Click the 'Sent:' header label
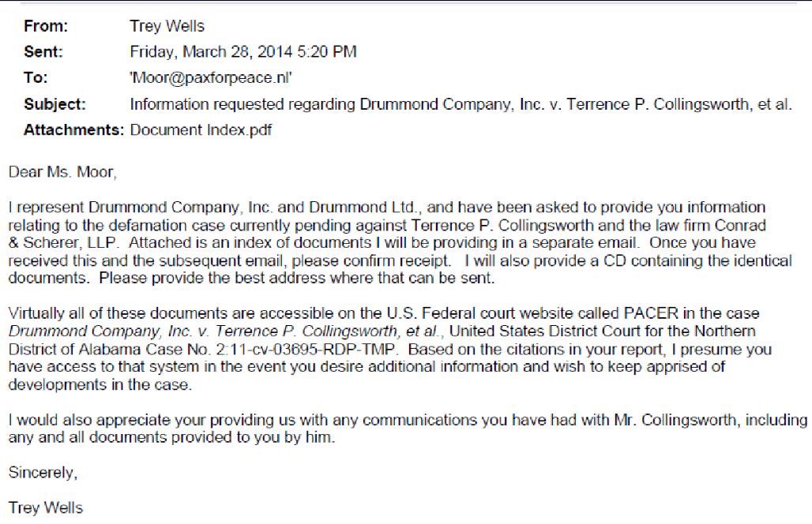The height and width of the screenshot is (524, 812). (x=43, y=52)
